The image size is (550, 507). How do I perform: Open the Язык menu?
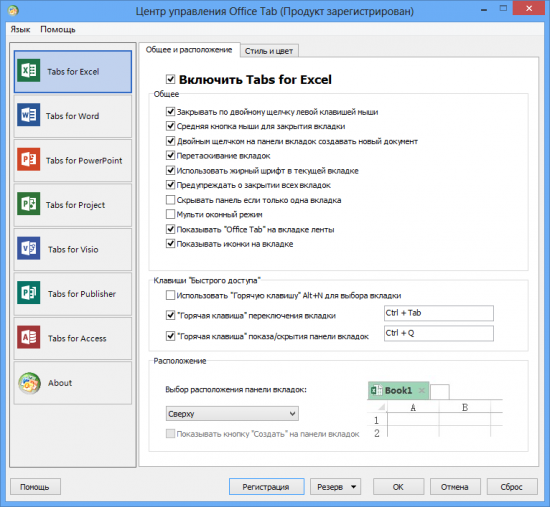click(x=20, y=29)
